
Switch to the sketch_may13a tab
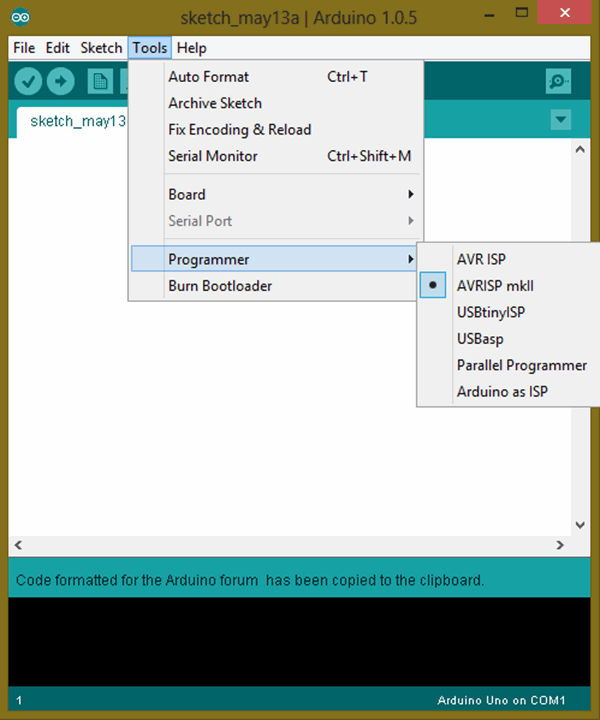73,122
